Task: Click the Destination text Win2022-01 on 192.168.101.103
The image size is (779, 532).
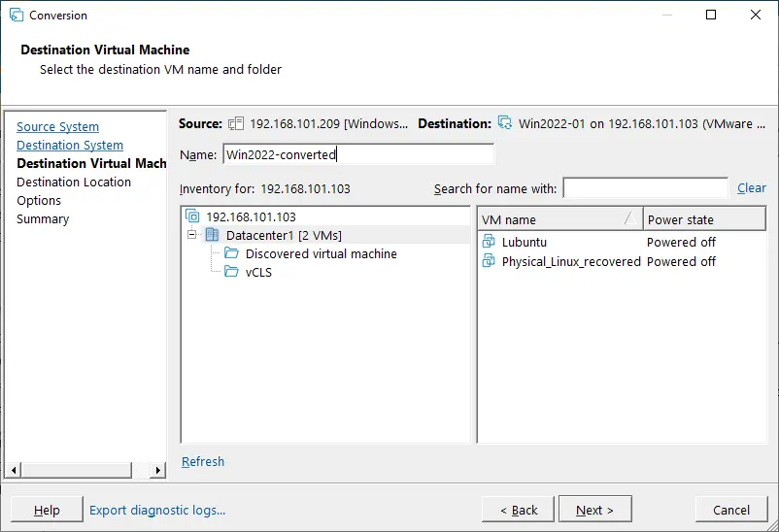Action: tap(608, 123)
